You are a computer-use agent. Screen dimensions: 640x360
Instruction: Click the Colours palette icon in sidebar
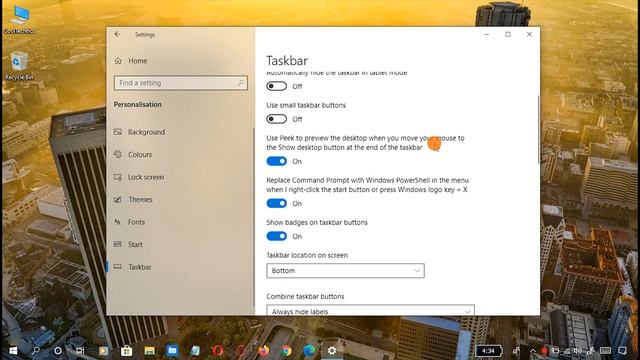pos(118,154)
